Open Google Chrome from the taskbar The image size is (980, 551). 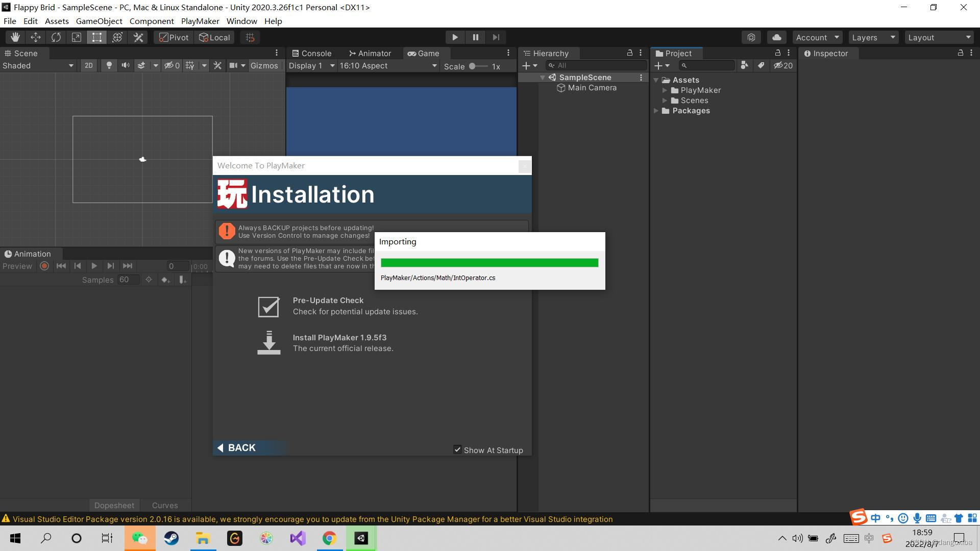329,538
